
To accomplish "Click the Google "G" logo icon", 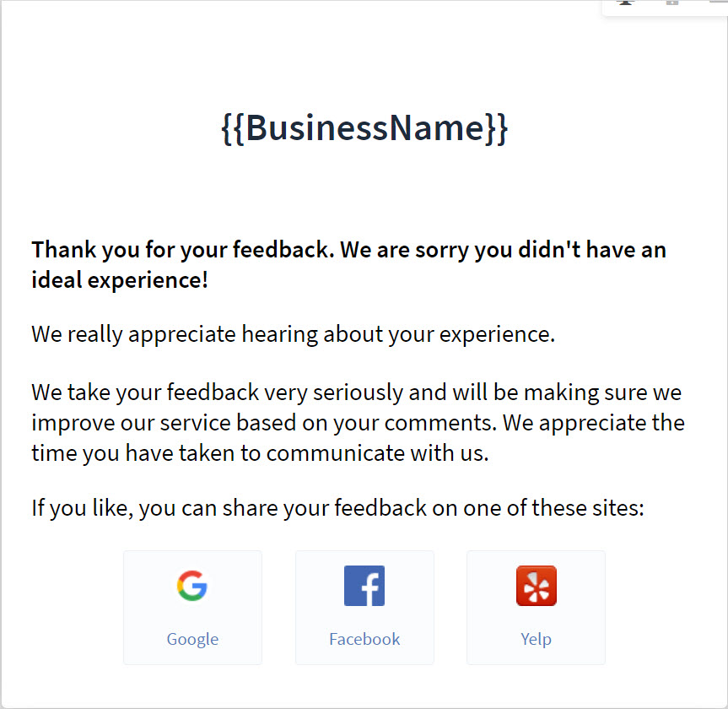I will pos(192,586).
